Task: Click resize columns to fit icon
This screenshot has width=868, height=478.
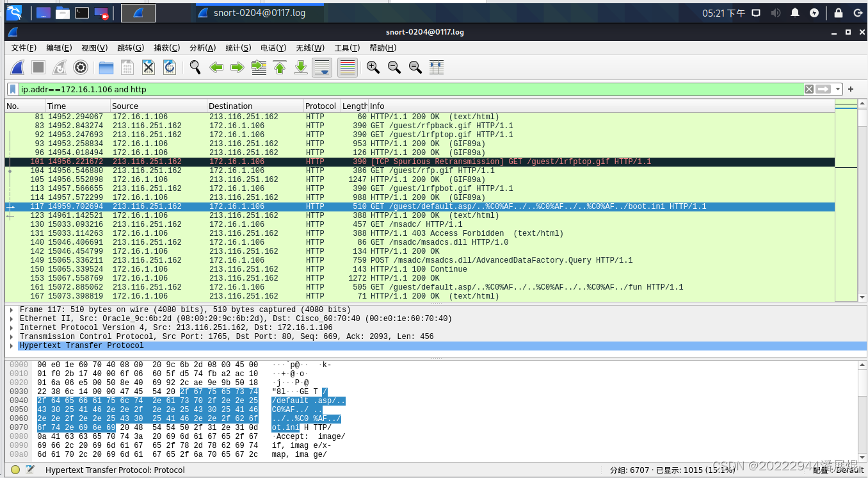Action: [x=437, y=67]
